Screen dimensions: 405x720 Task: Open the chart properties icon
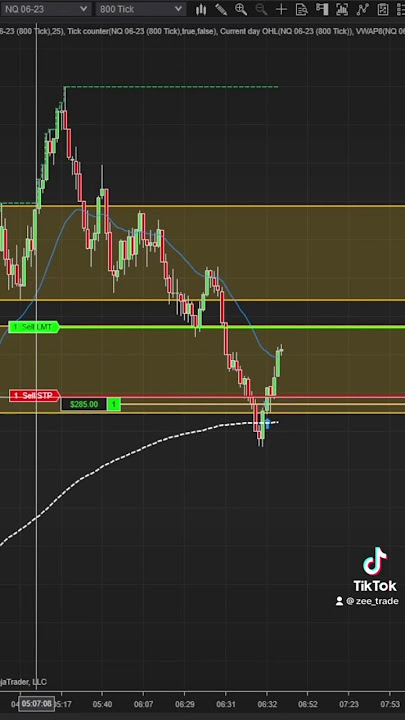[x=382, y=9]
